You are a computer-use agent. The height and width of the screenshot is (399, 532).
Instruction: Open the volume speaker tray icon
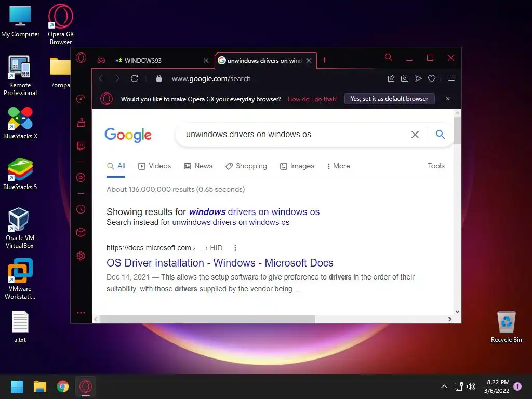point(471,386)
